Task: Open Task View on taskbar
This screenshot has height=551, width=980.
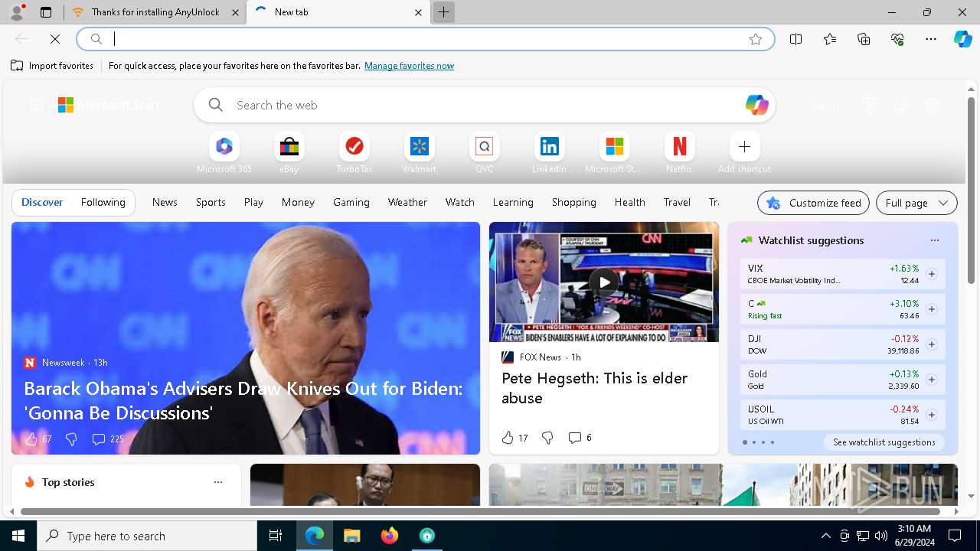Action: [x=276, y=536]
